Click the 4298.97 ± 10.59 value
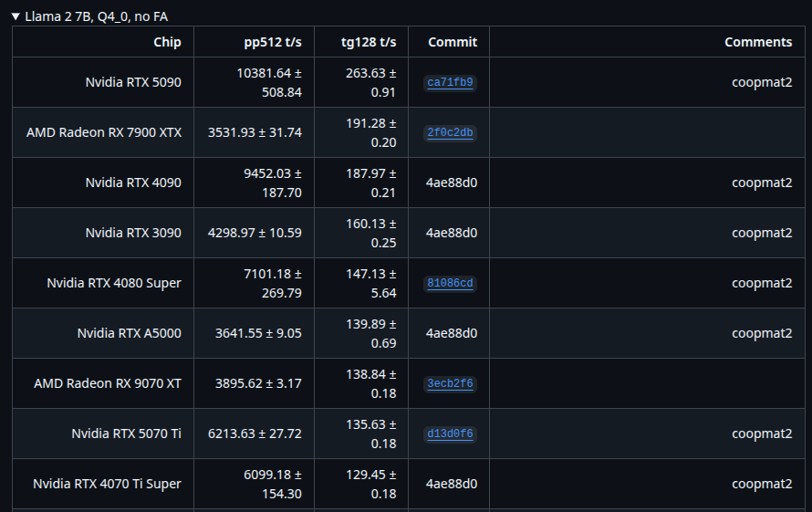This screenshot has height=512, width=812. pos(255,234)
